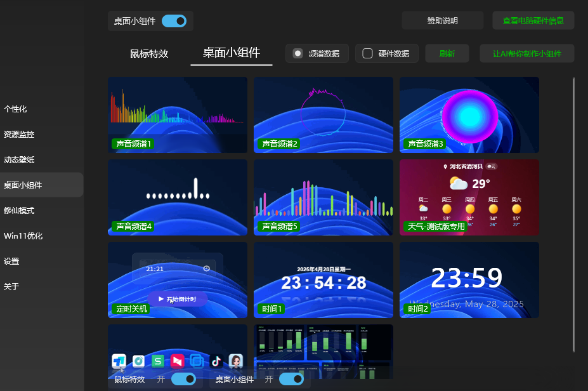The width and height of the screenshot is (588, 391).
Task: Select the 声音频谱1 widget thumbnail
Action: (x=178, y=115)
